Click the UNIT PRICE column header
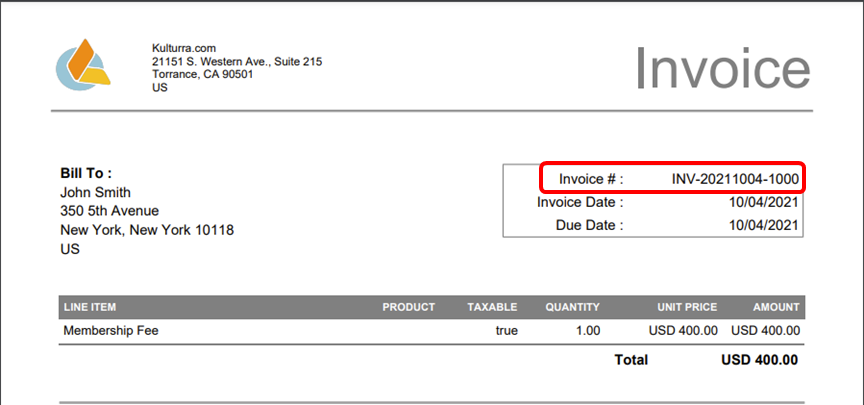This screenshot has height=405, width=864. [x=687, y=307]
